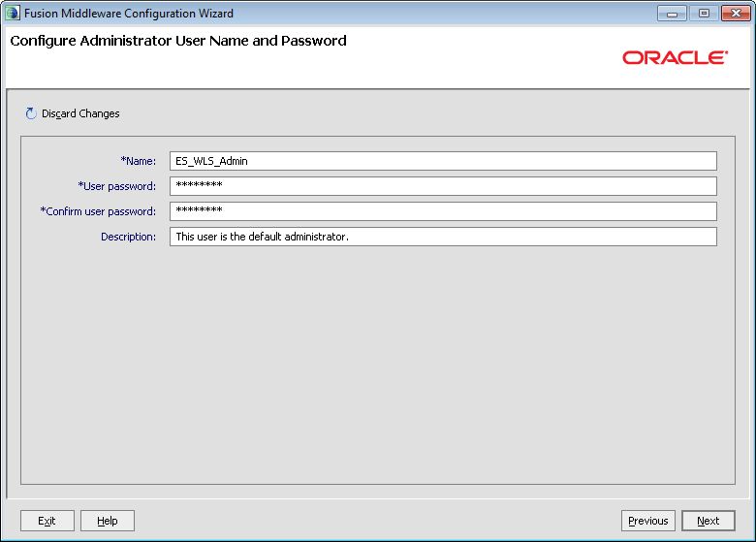
Task: Focus the Name field containing ES_WLS_Admin
Action: pos(443,161)
